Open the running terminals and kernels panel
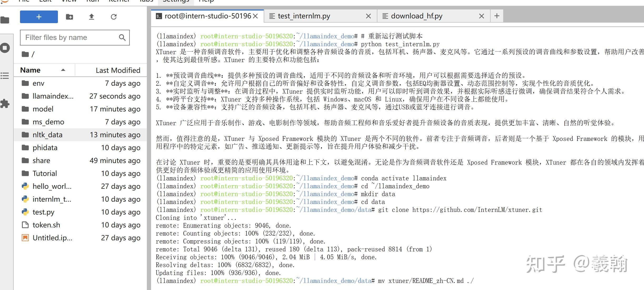 tap(5, 48)
